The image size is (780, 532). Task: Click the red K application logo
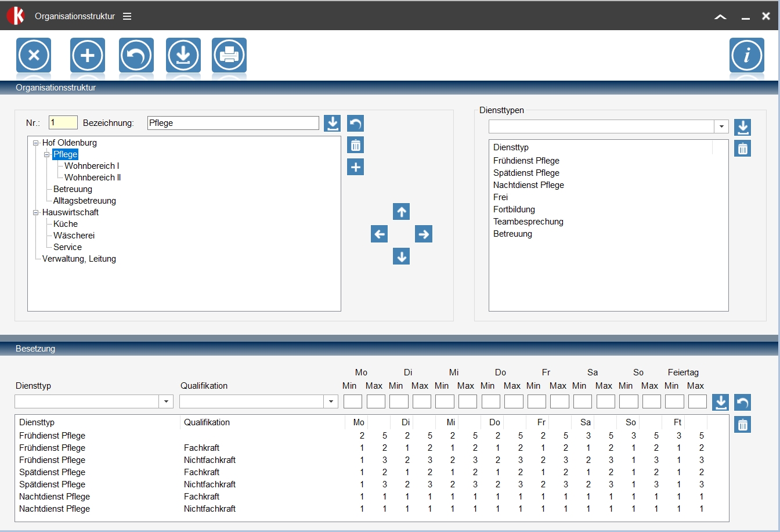(16, 16)
